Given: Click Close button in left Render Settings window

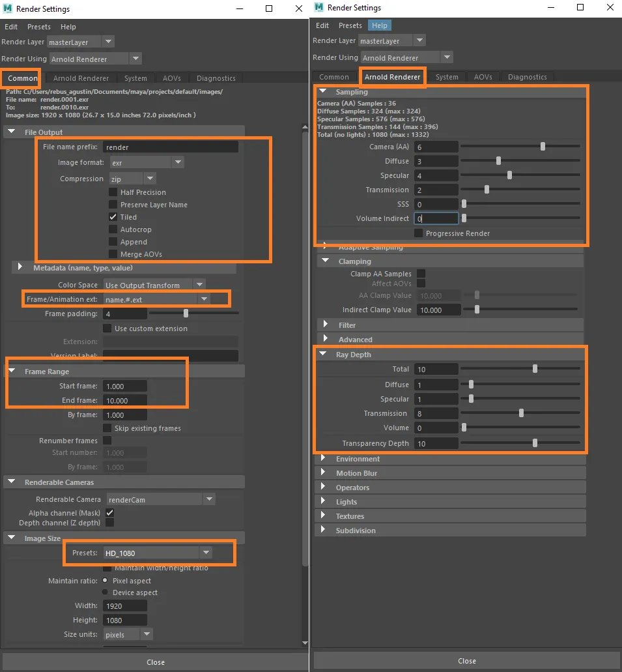Looking at the screenshot, I should coord(156,662).
